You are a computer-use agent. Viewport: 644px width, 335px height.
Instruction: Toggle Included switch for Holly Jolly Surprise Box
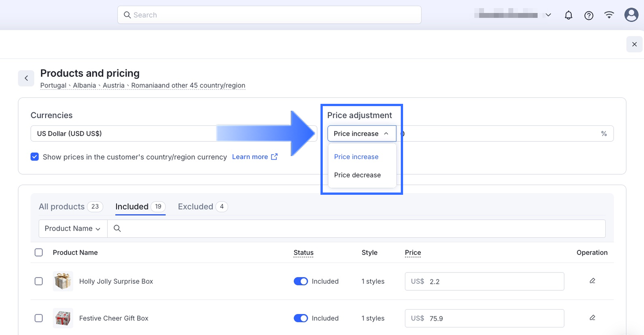[301, 281]
